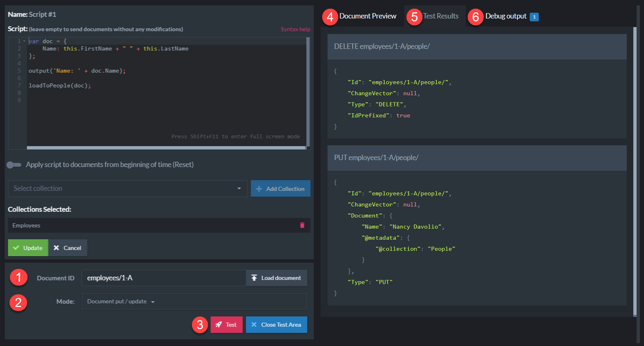Open the Mode dropdown Document put / update
The width and height of the screenshot is (644, 346).
click(194, 301)
